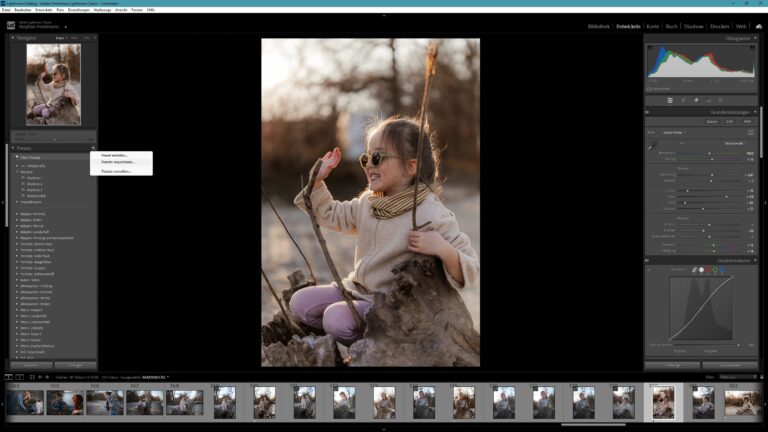Image resolution: width=768 pixels, height=432 pixels.
Task: Toggle the Grundeinstellungen panel on/off switch
Action: coord(647,112)
